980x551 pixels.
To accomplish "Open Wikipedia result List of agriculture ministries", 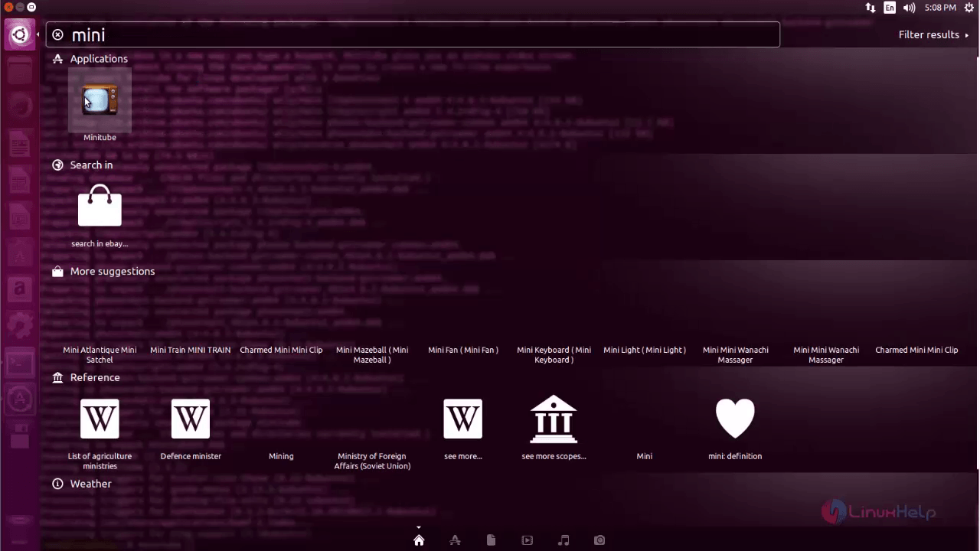I will 100,419.
